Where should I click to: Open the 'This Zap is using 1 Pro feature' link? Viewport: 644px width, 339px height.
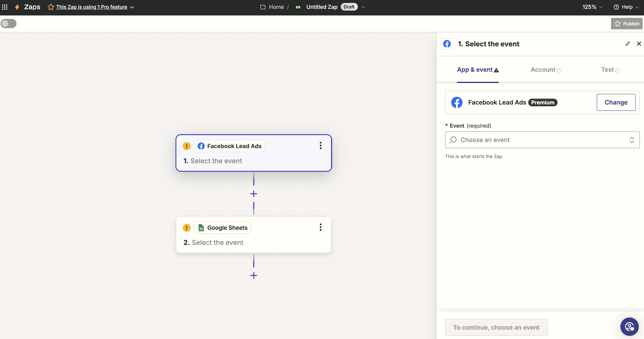click(x=91, y=7)
